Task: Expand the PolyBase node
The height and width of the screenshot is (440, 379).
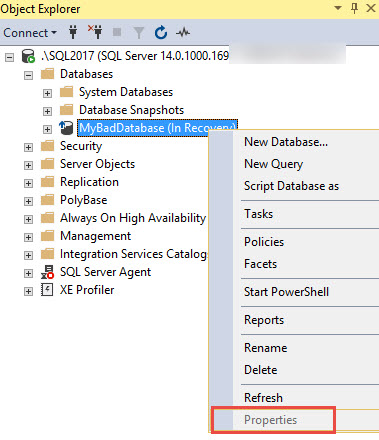Action: click(x=28, y=201)
